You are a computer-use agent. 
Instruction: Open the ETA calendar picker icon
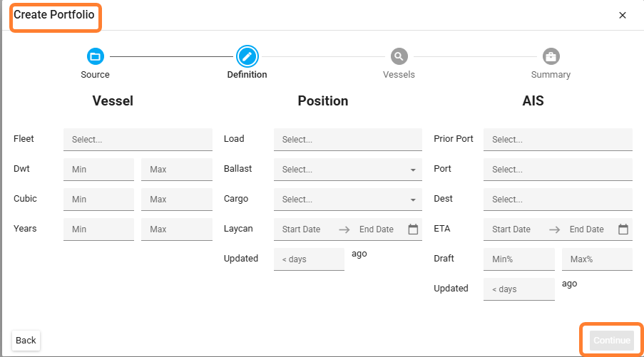tap(623, 229)
